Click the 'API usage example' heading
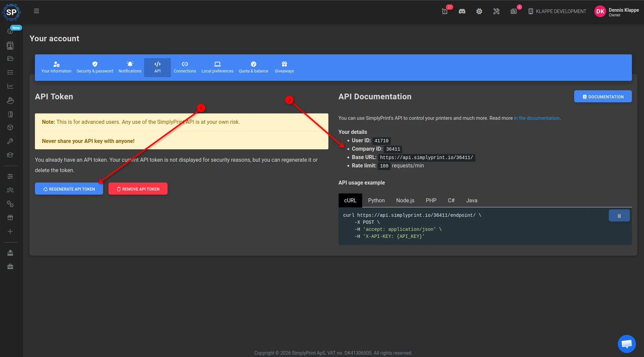 point(362,183)
